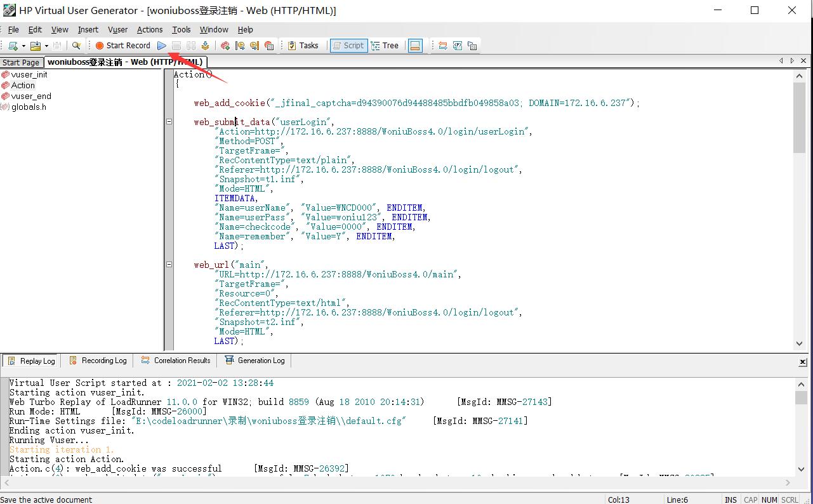Close the output log pane

[803, 362]
